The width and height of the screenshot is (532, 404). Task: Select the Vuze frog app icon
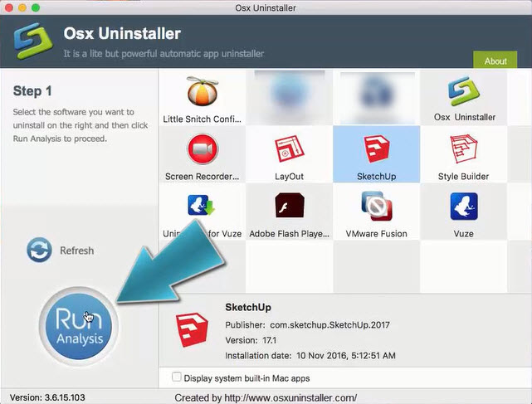pyautogui.click(x=464, y=207)
